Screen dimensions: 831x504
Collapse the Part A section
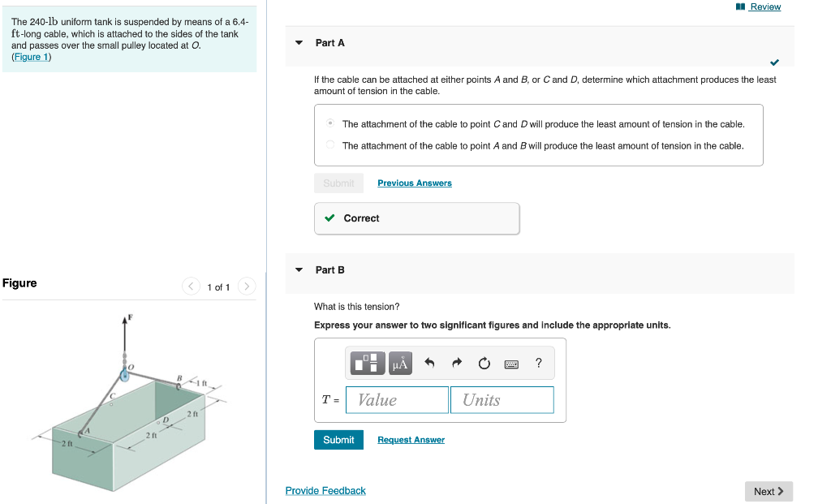[x=299, y=42]
